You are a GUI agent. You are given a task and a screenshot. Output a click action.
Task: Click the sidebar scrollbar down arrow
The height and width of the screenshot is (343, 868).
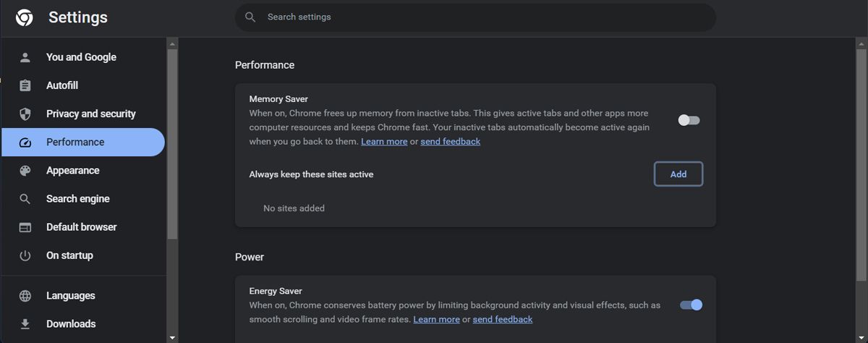172,337
